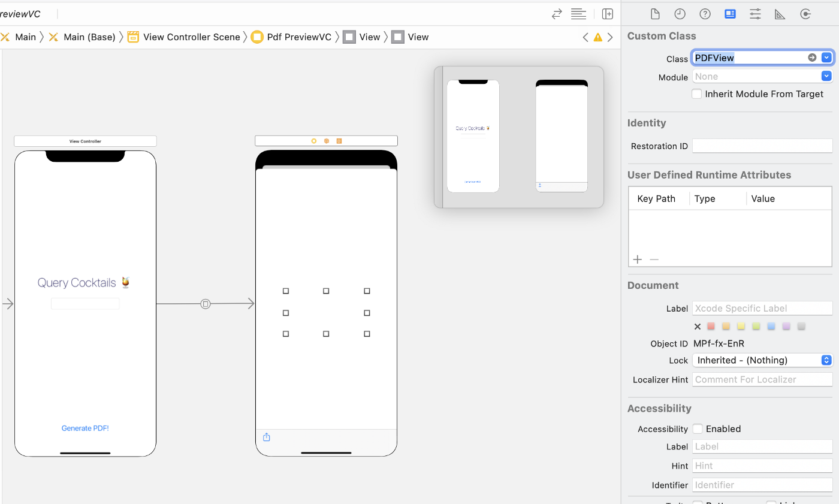Screen dimensions: 839x504
Task: Pick the orange label color swatch
Action: [726, 327]
